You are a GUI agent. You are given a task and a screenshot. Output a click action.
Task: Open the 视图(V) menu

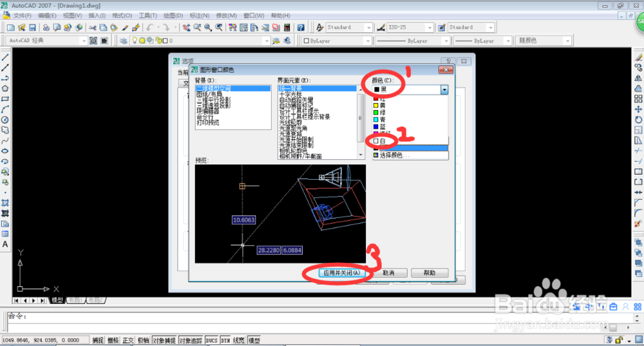[72, 15]
